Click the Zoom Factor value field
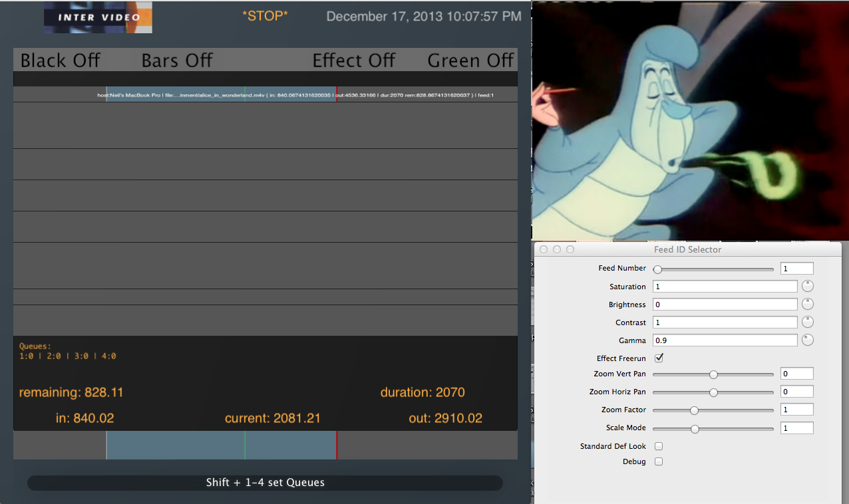Viewport: 849px width, 504px height. tap(797, 410)
